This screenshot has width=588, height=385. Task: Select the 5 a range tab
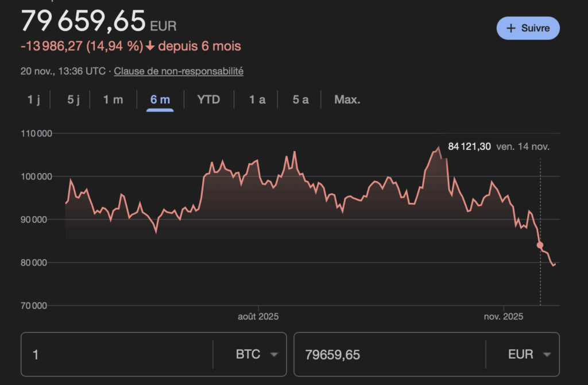click(x=300, y=99)
